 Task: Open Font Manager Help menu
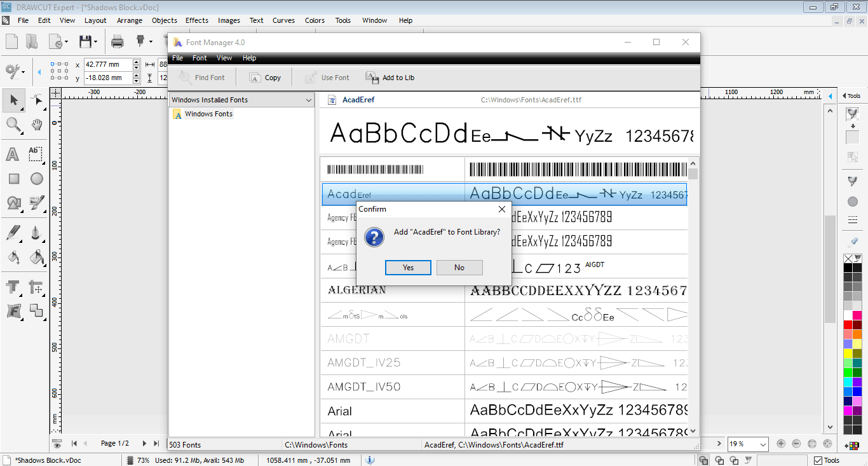pos(250,58)
